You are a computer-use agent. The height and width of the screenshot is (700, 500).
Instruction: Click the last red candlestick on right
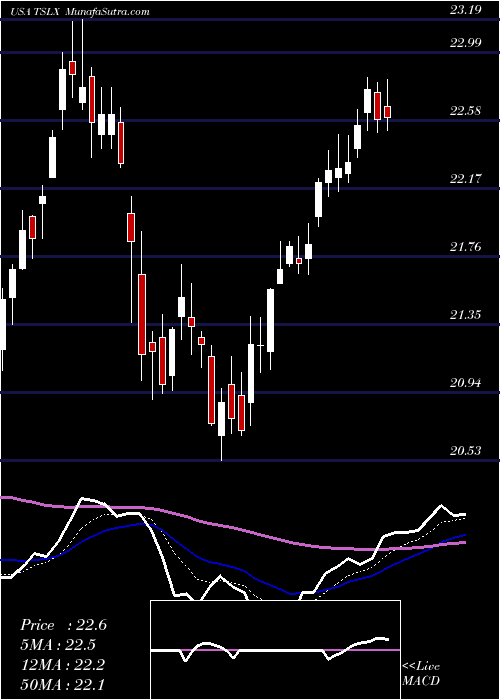[x=388, y=112]
